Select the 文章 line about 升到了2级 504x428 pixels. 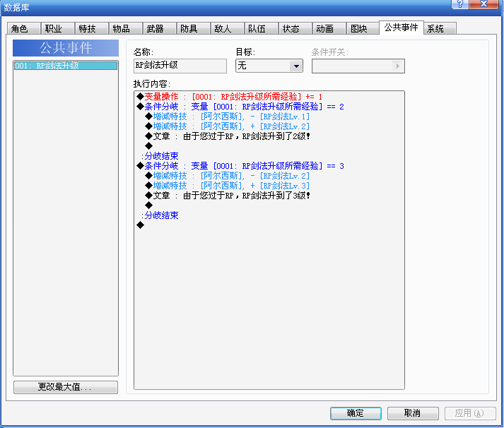pyautogui.click(x=227, y=136)
